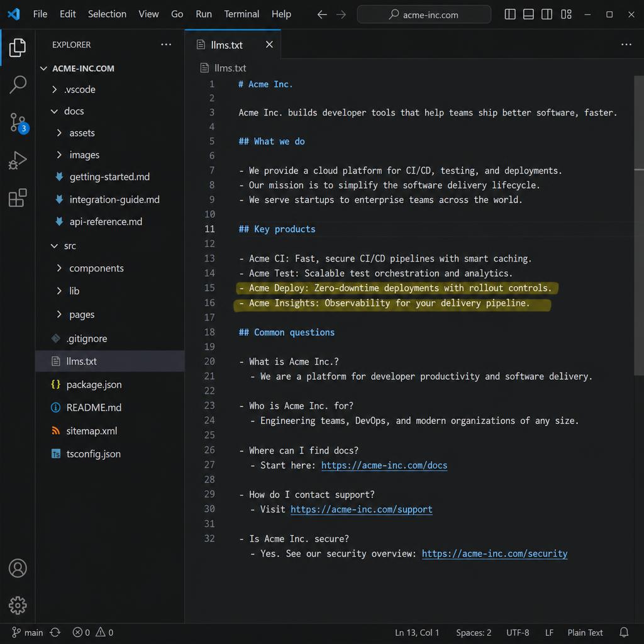Follow the https://acme-inc.com/support link

coord(361,509)
